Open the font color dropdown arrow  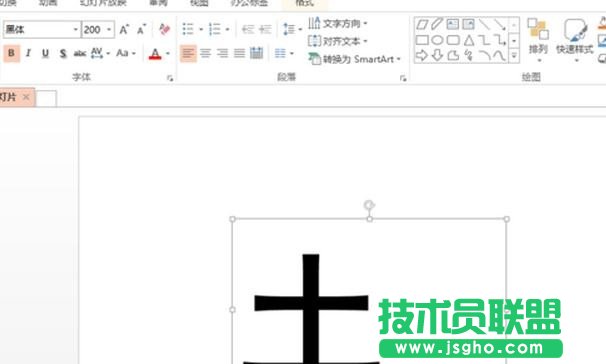168,53
